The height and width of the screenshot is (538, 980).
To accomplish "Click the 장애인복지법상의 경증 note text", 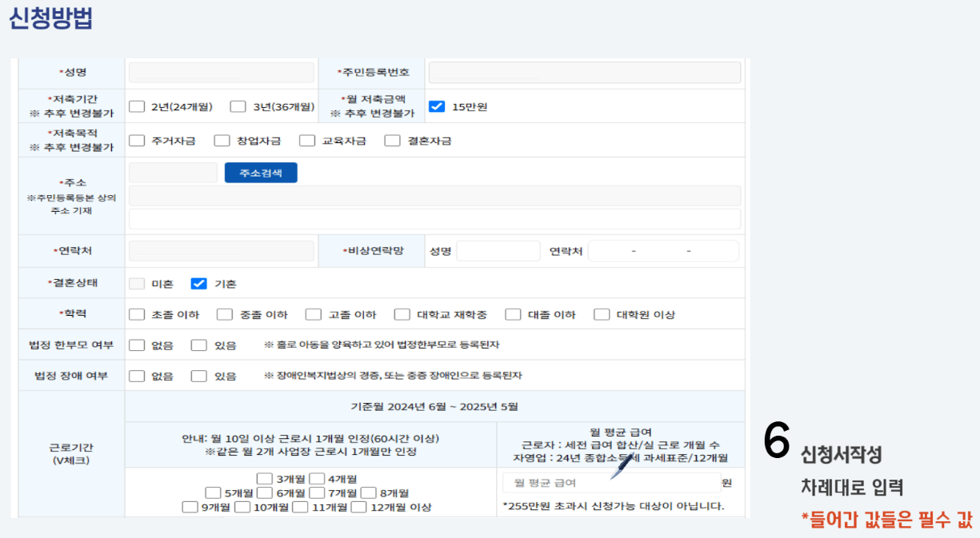I will [393, 376].
